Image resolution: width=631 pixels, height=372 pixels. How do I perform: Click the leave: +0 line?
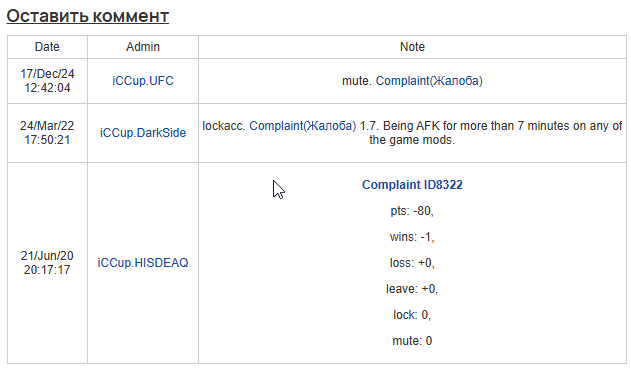tap(412, 289)
